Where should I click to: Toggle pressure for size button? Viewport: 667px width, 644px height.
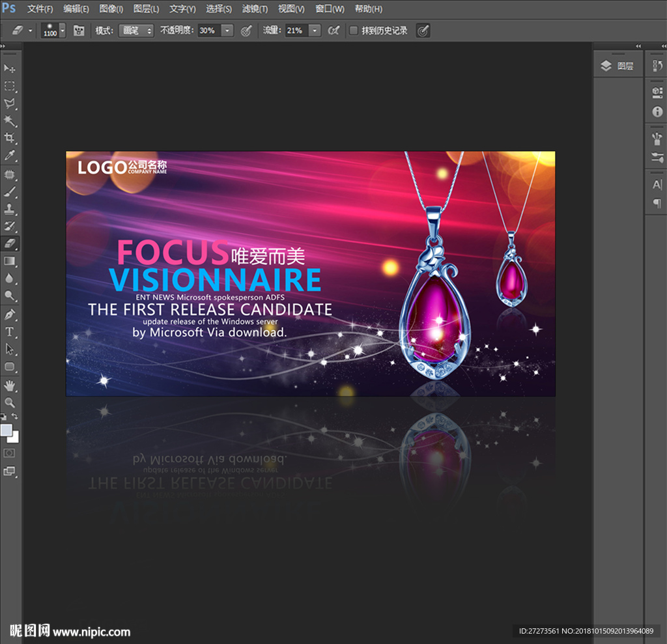423,31
